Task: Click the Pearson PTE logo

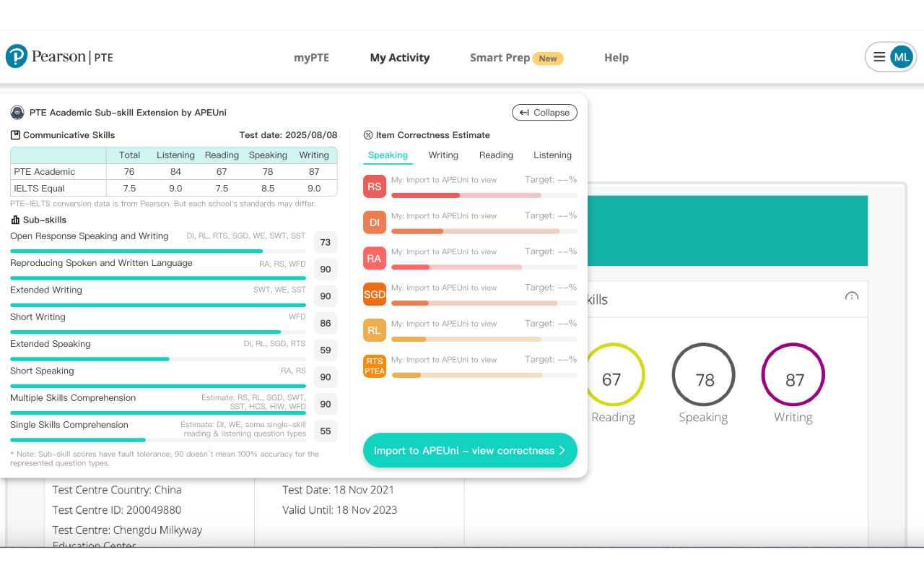Action: coord(59,56)
